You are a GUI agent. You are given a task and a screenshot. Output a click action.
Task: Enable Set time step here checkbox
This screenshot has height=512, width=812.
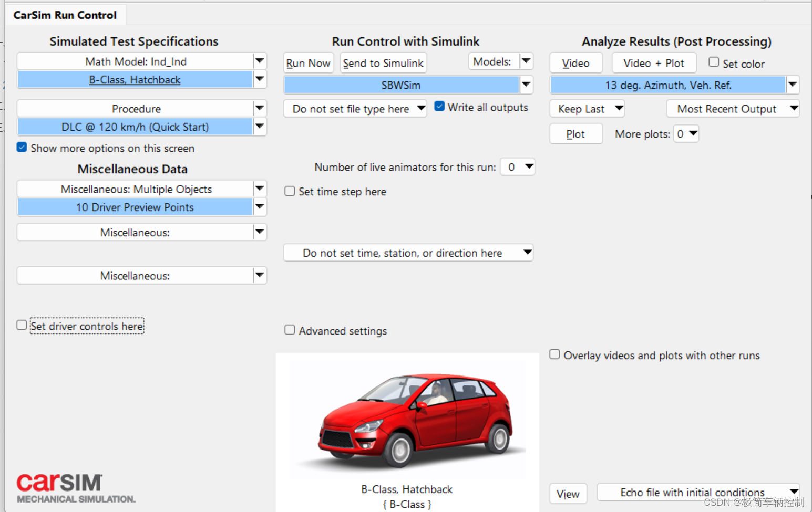click(x=290, y=191)
